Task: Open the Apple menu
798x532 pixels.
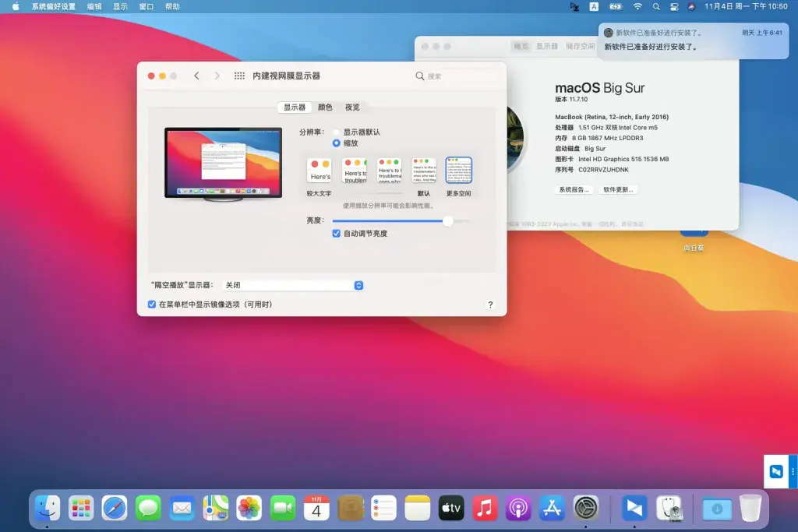Action: pos(16,6)
